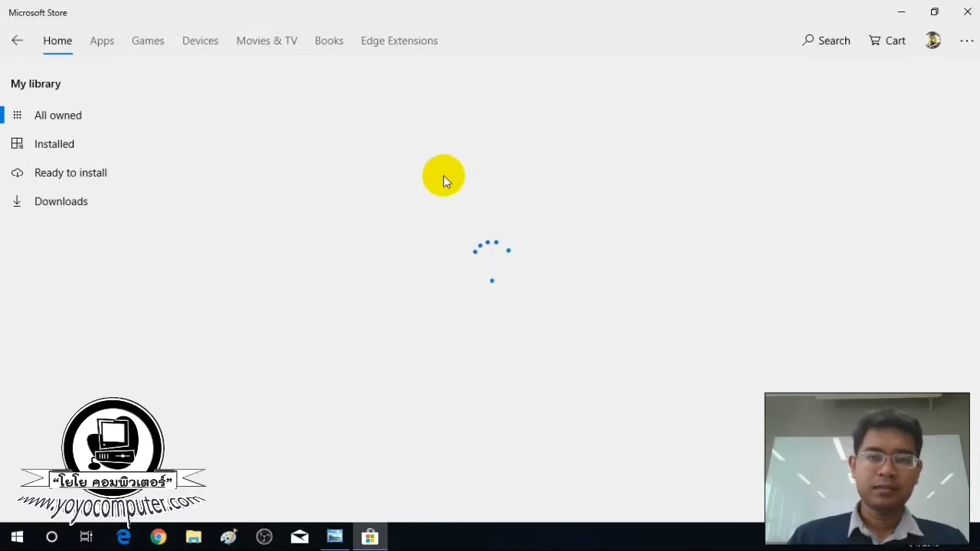Open the Mail app from the taskbar
980x551 pixels.
(299, 536)
